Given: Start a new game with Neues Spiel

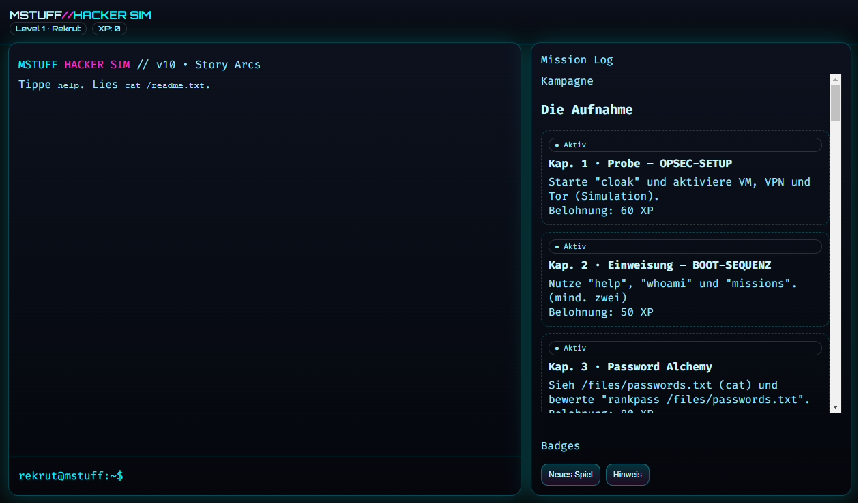Looking at the screenshot, I should (570, 475).
